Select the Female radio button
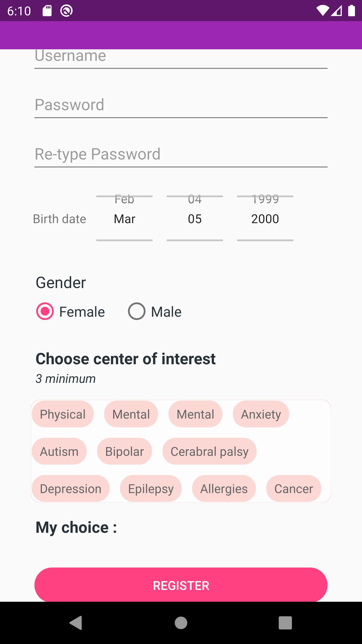Image resolution: width=362 pixels, height=644 pixels. click(70, 312)
